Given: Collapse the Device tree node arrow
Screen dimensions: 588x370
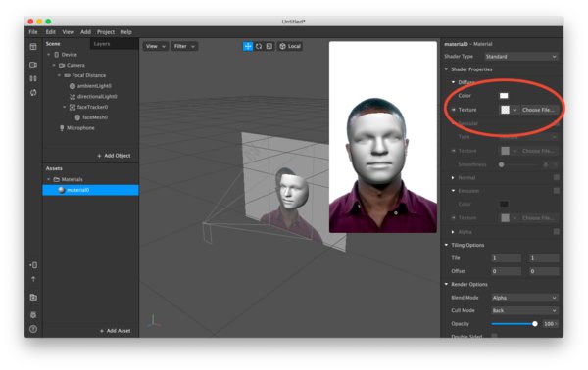Looking at the screenshot, I should 48,55.
